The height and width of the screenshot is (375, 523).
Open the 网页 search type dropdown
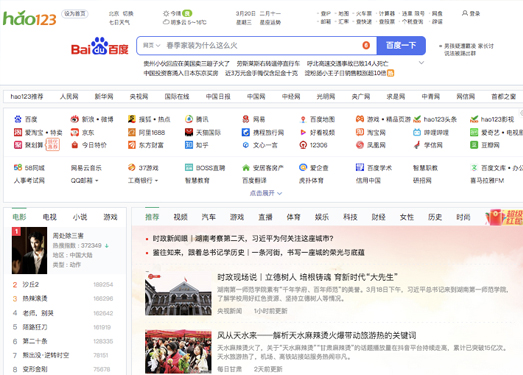(x=151, y=45)
